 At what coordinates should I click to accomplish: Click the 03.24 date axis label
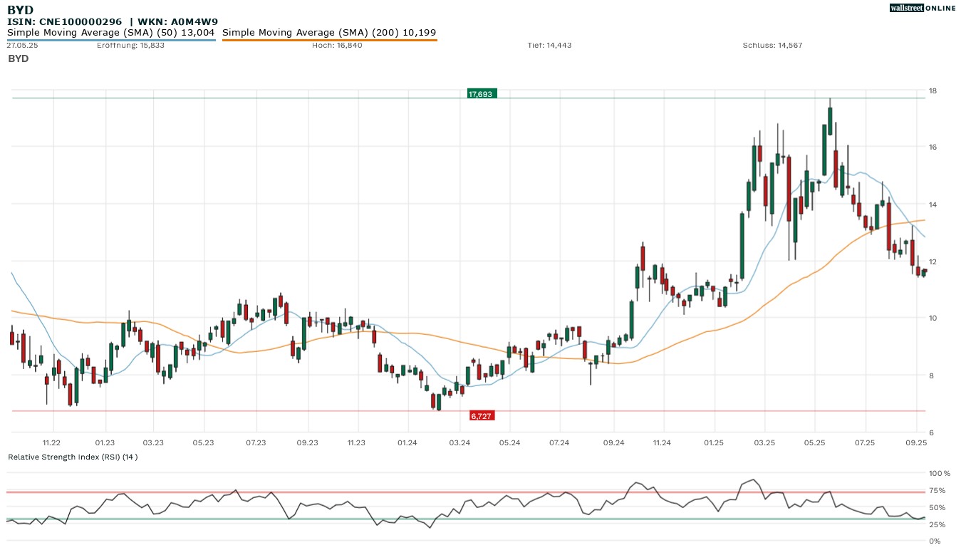[x=459, y=442]
